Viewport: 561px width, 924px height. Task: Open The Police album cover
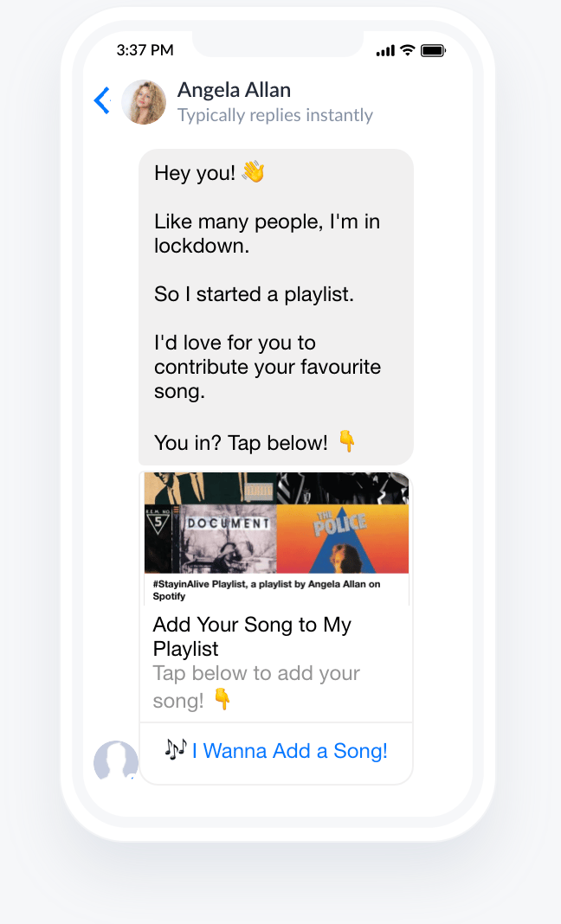(x=343, y=538)
